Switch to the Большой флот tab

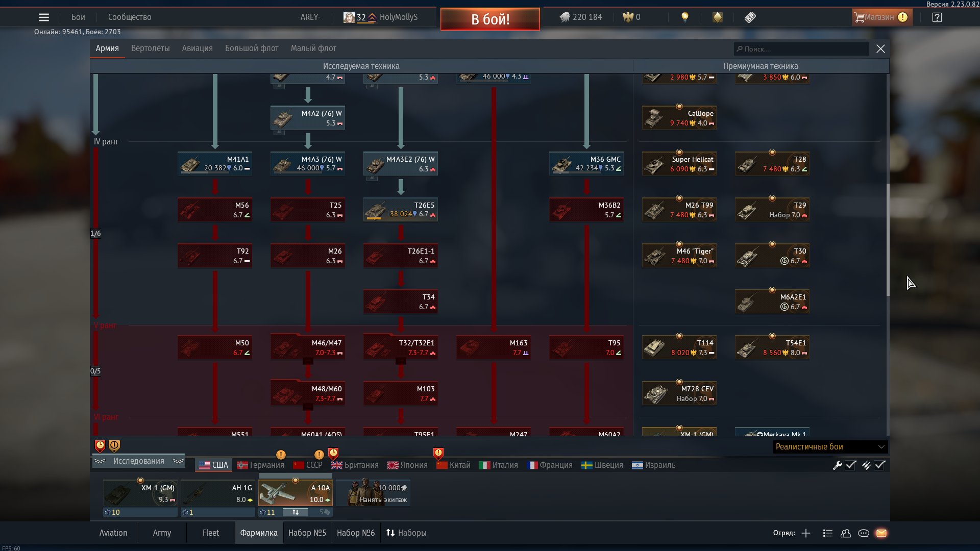click(x=252, y=48)
